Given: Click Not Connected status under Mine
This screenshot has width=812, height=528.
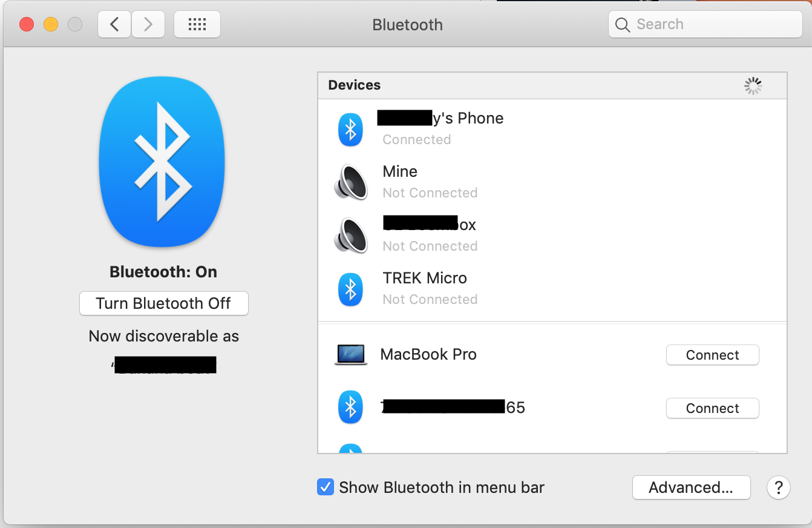Looking at the screenshot, I should pos(430,193).
